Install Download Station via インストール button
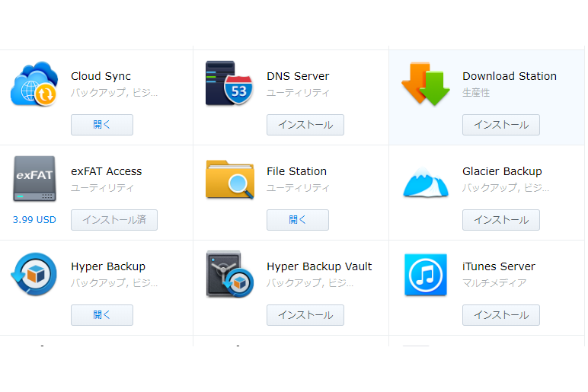This screenshot has height=392, width=588. pos(501,125)
